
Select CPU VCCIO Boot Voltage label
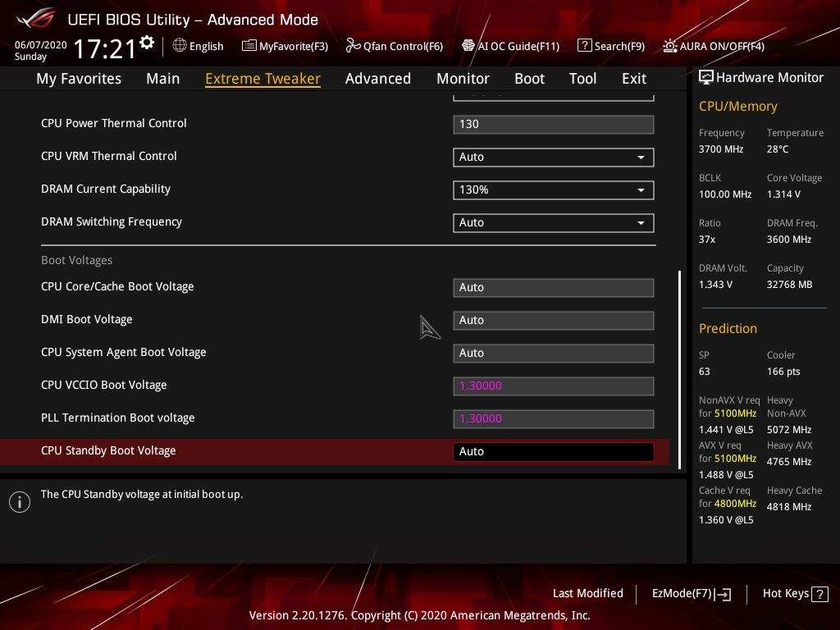tap(104, 386)
